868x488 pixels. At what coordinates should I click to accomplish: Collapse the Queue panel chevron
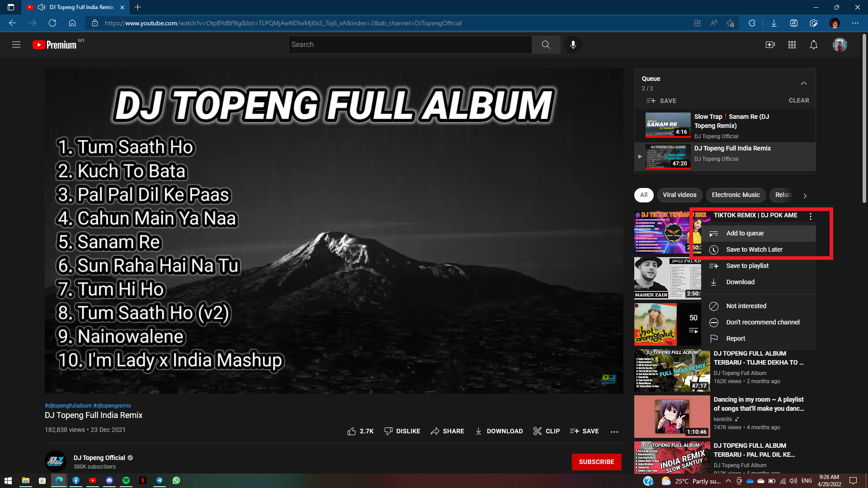(x=804, y=83)
